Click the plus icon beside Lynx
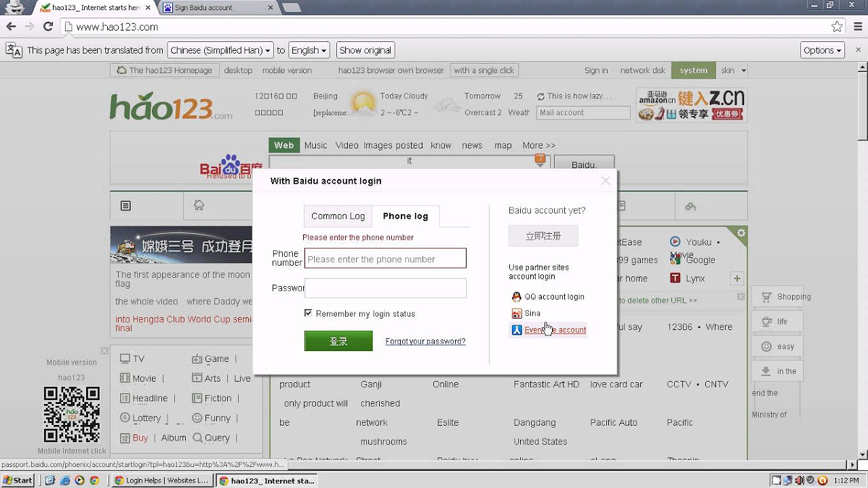The width and height of the screenshot is (868, 488). (x=736, y=278)
